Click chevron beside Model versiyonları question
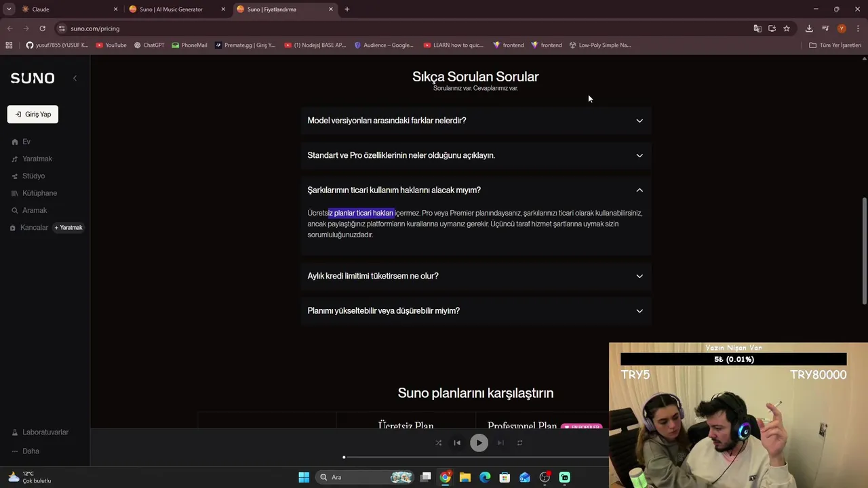This screenshot has height=488, width=868. click(x=639, y=121)
